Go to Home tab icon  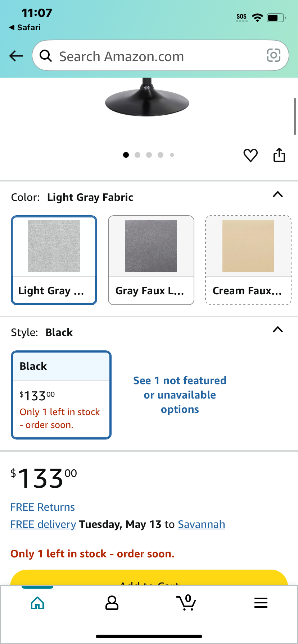[37, 603]
